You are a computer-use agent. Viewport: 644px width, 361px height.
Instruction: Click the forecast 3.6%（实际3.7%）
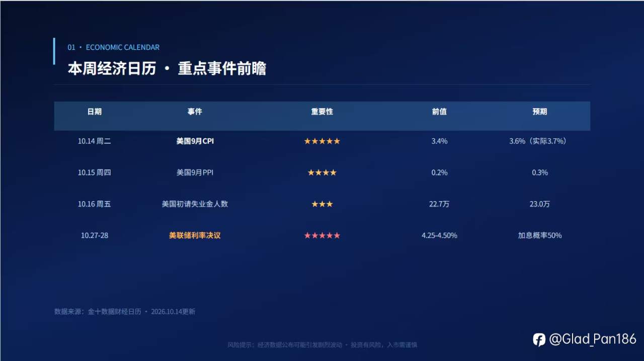(540, 141)
